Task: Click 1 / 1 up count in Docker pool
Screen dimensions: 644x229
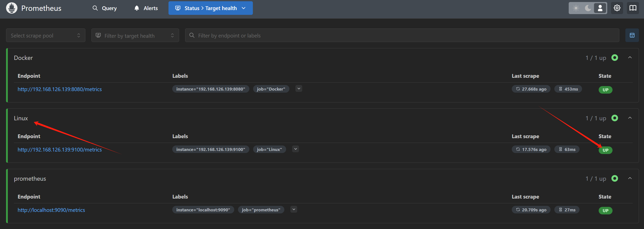Action: click(x=596, y=58)
